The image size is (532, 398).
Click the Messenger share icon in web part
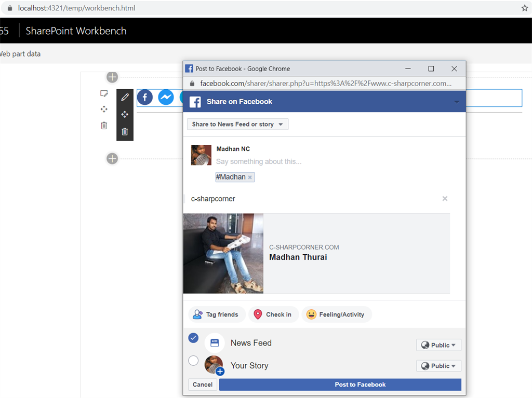(166, 98)
